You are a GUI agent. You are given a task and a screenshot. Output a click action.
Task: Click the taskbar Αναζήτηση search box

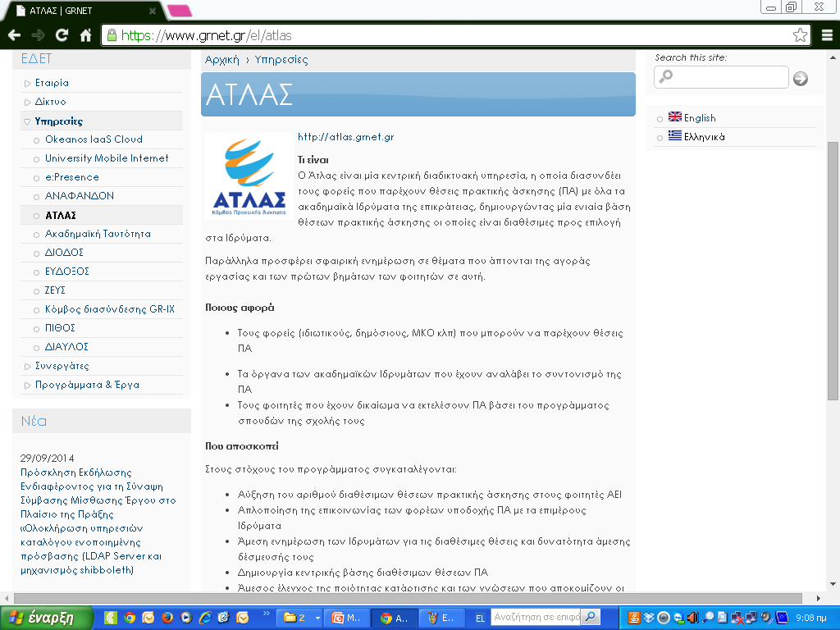click(536, 617)
